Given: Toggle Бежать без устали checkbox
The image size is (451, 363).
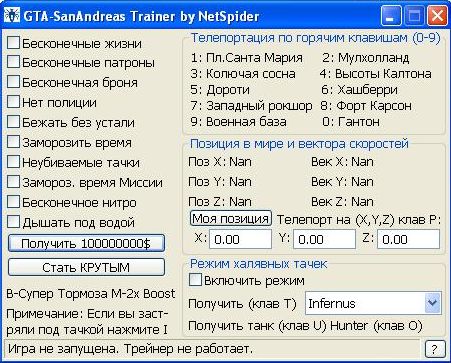Looking at the screenshot, I should point(13,122).
